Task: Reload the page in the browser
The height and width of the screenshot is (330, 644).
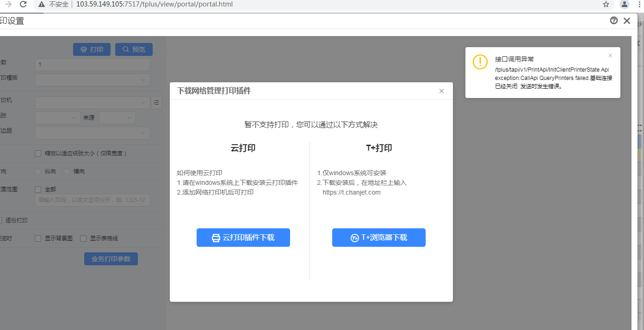Action: click(23, 5)
